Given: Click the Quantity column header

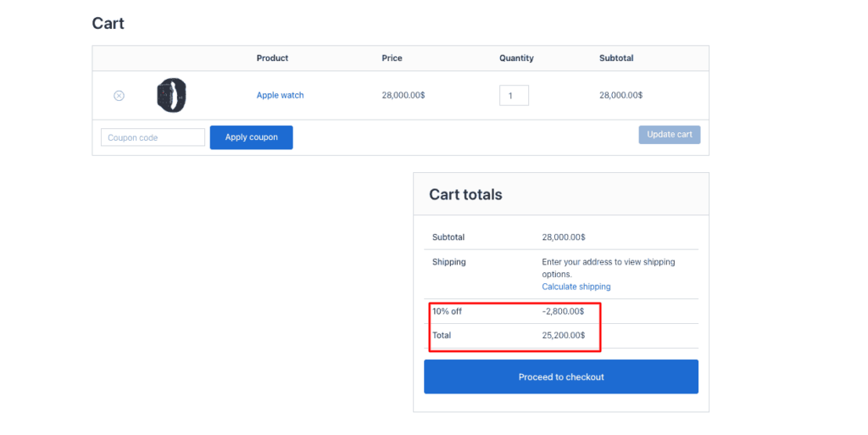Looking at the screenshot, I should click(516, 59).
